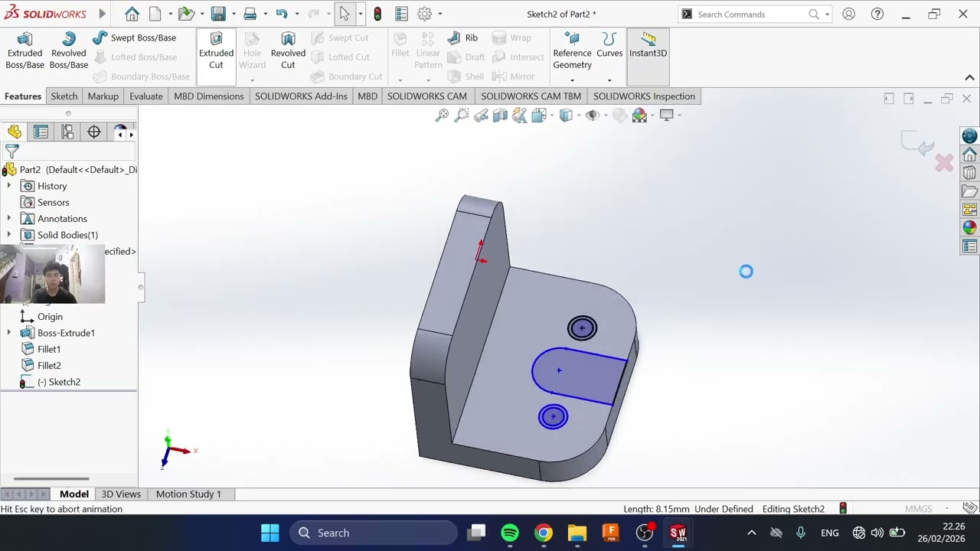Click the Rebuild traffic light icon
The image size is (980, 551).
tap(377, 14)
